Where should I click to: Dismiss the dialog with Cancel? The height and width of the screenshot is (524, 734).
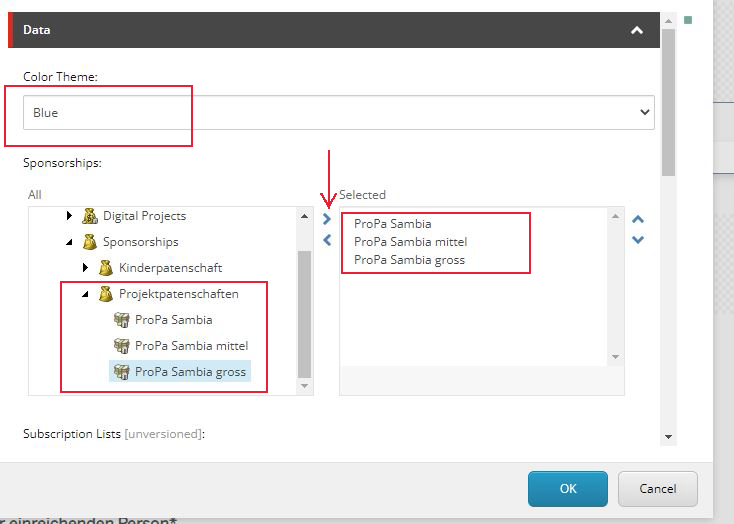[658, 488]
